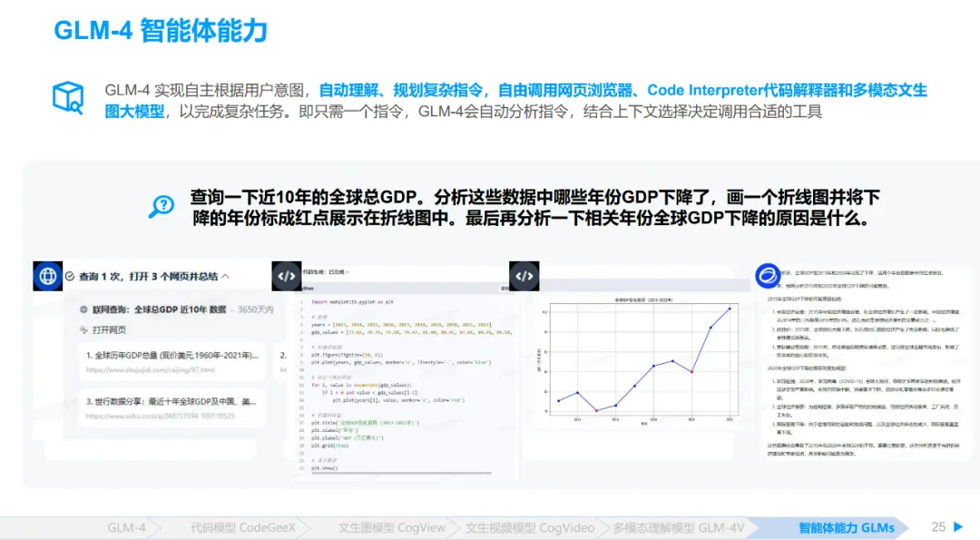Click the code block horizontal scrollbar

pos(401,474)
